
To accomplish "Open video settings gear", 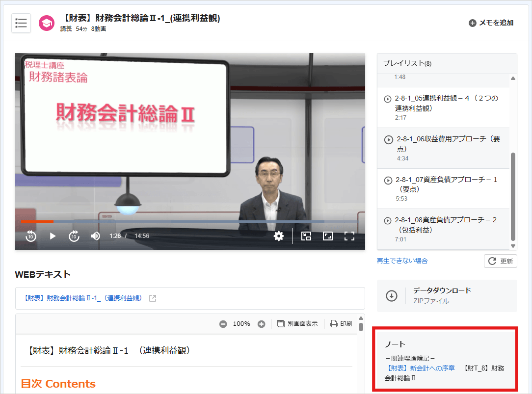I will coord(279,236).
